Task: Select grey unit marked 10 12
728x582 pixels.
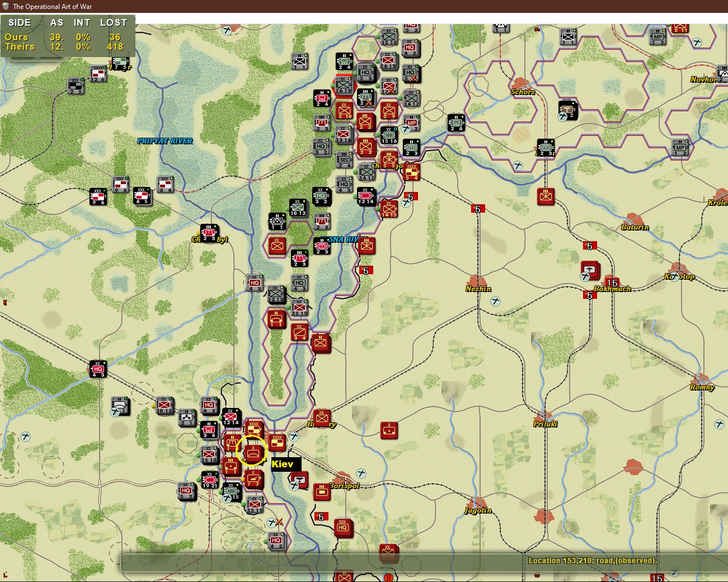Action: coord(298,208)
